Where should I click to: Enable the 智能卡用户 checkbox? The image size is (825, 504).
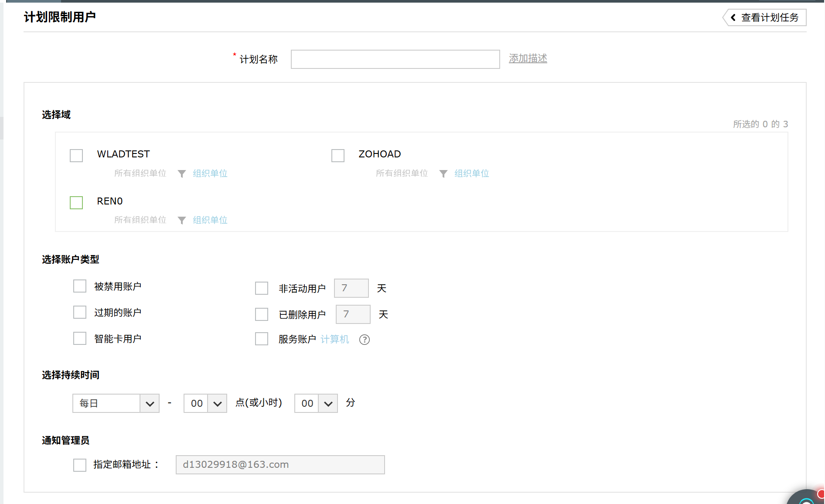coord(80,338)
